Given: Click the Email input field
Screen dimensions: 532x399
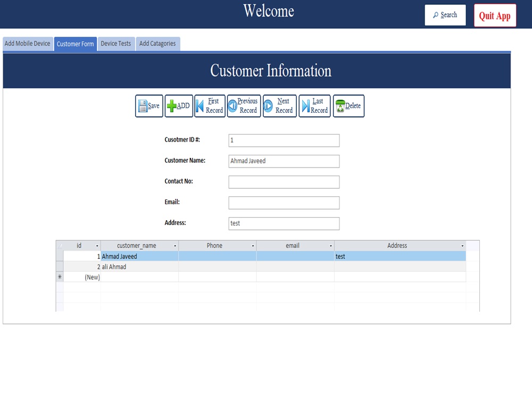Looking at the screenshot, I should [284, 203].
